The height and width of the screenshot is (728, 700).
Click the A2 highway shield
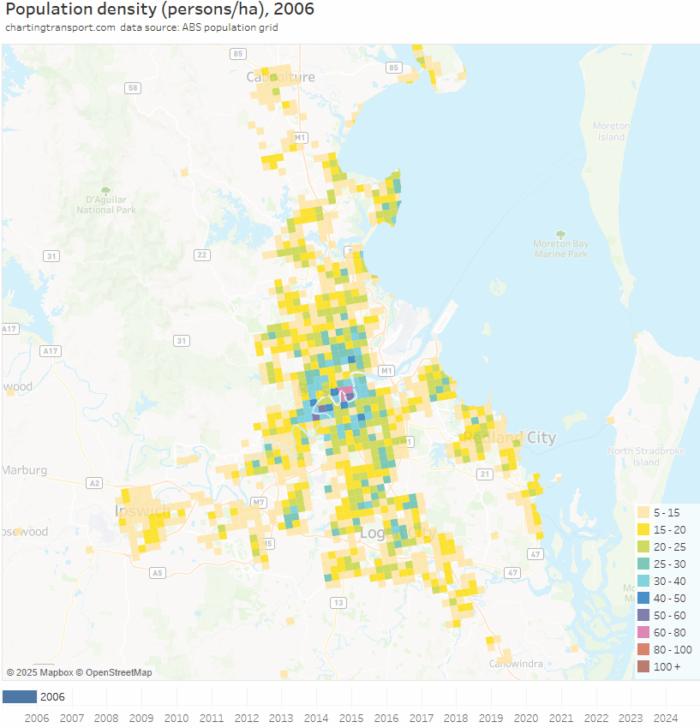click(x=94, y=483)
